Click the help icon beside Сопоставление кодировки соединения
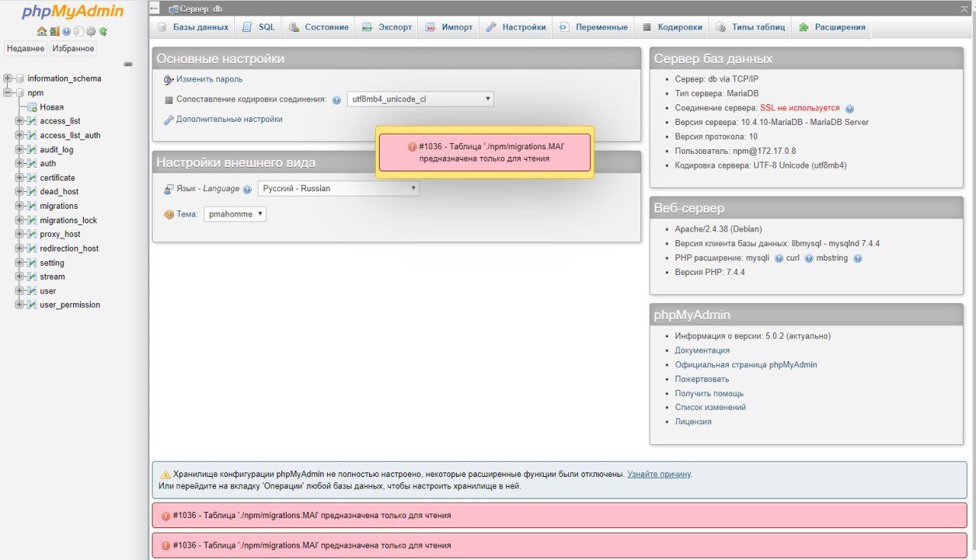976x560 pixels. click(336, 100)
